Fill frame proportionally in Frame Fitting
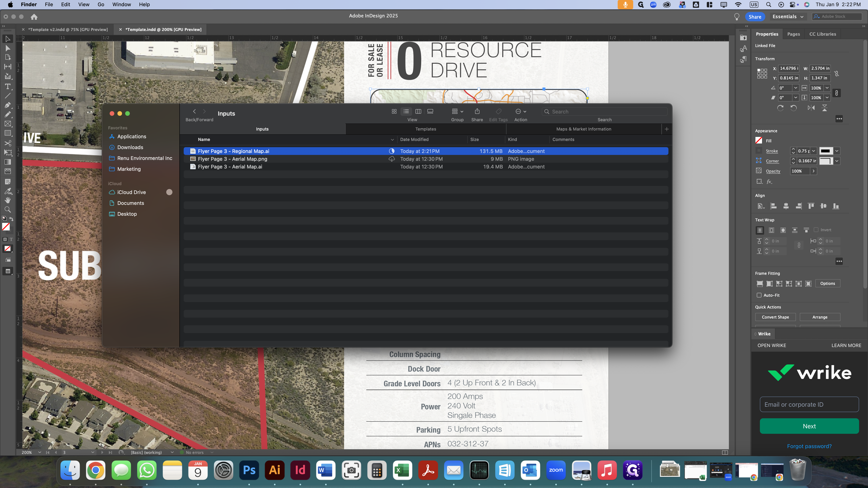This screenshot has width=868, height=488. 760,284
